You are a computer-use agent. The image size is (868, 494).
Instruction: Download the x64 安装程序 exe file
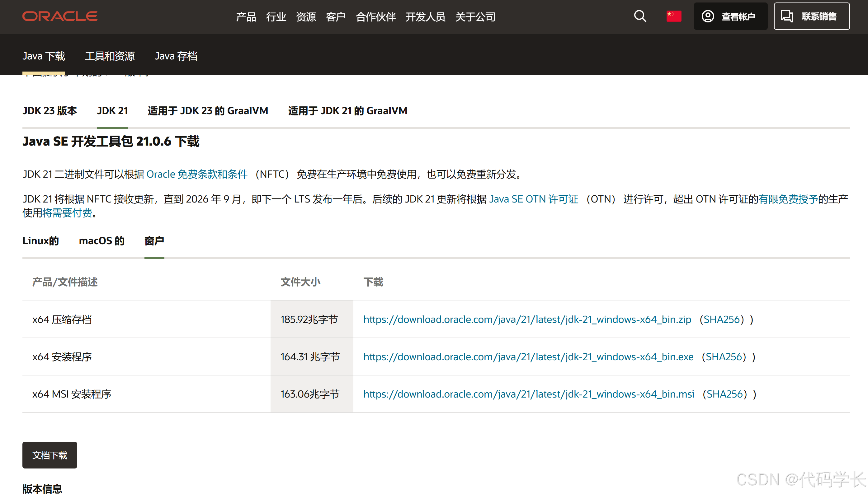pyautogui.click(x=528, y=357)
